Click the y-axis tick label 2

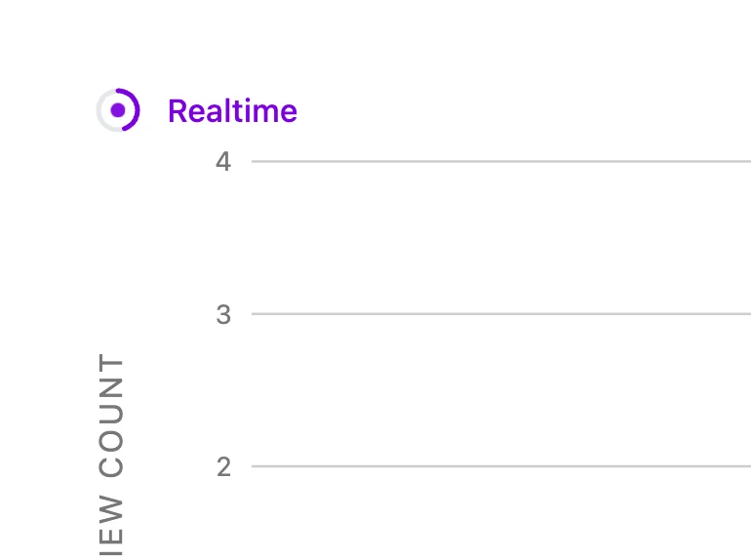coord(223,467)
